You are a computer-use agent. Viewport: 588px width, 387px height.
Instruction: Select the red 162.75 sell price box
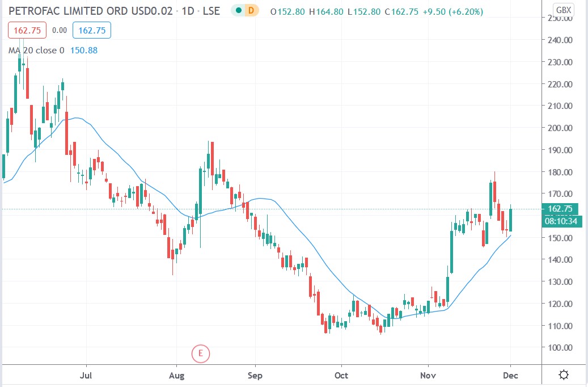point(27,31)
